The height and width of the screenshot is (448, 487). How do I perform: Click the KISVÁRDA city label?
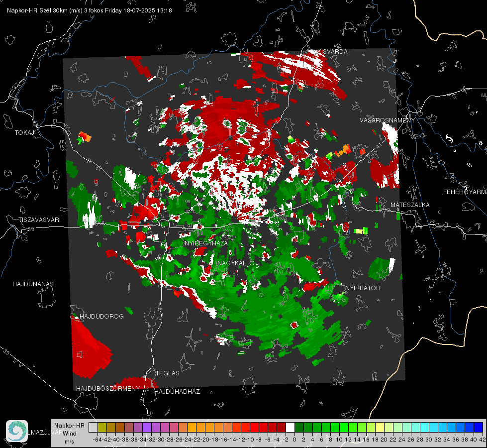click(332, 52)
